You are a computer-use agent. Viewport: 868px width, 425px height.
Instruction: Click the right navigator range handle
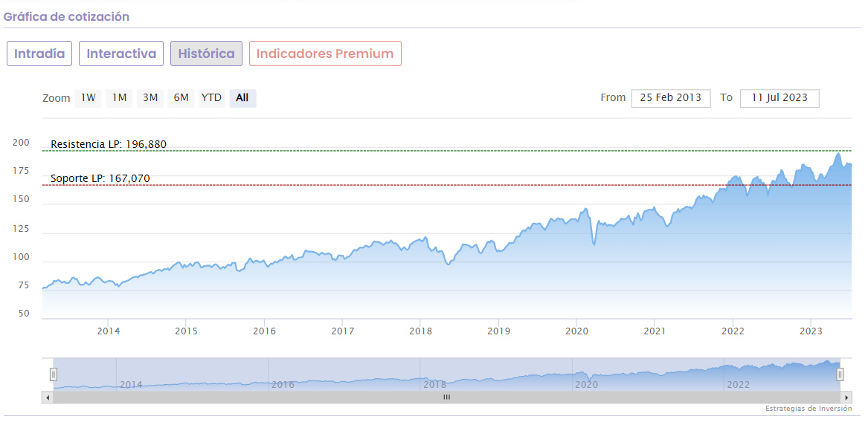coord(840,374)
